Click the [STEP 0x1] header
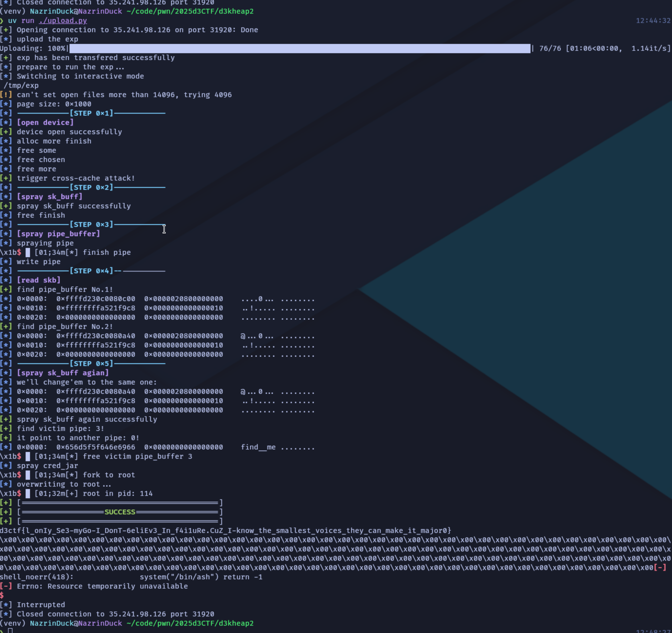The width and height of the screenshot is (672, 633). (91, 113)
